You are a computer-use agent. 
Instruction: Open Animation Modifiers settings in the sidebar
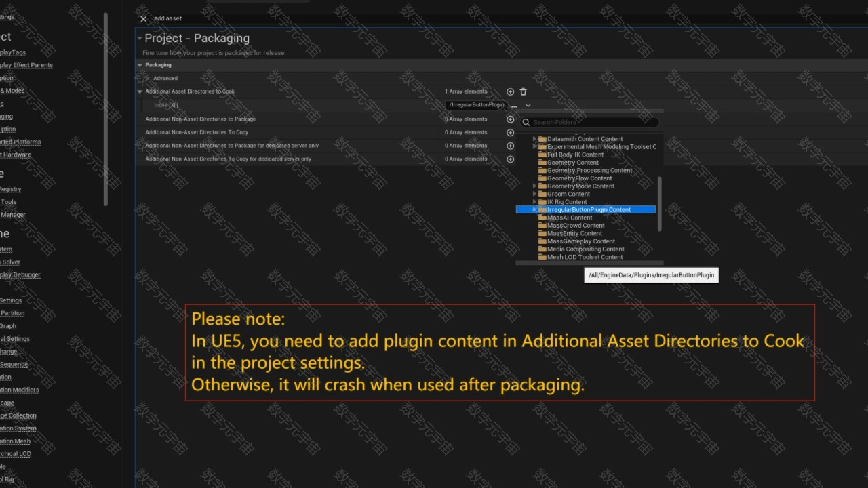19,390
